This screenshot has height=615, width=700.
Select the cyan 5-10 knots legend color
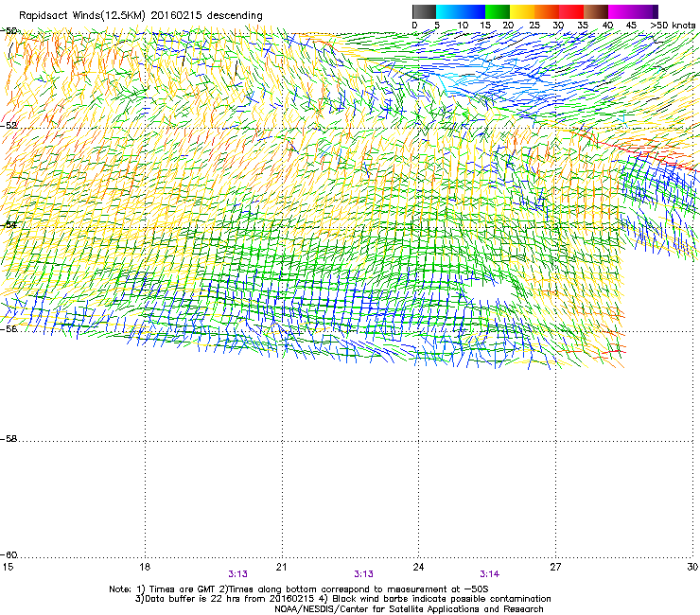pyautogui.click(x=448, y=11)
